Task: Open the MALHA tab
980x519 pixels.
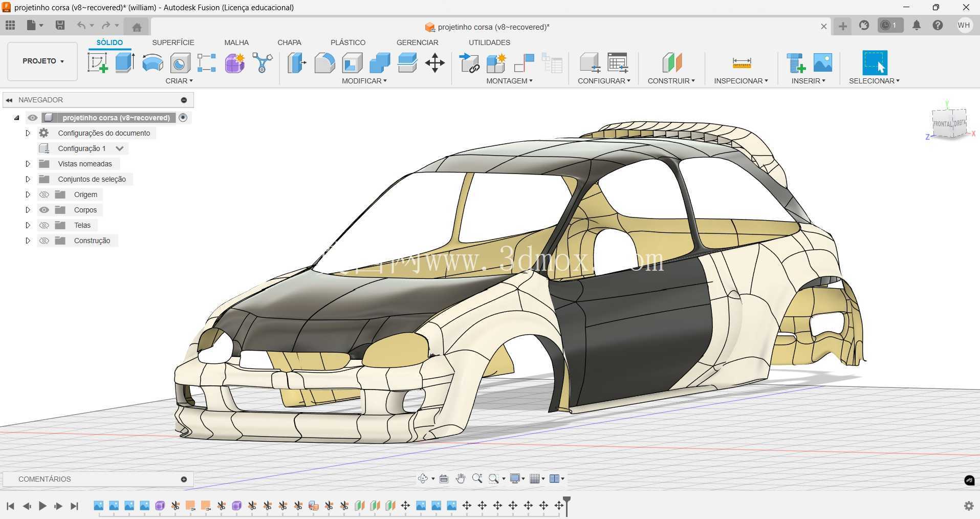Action: (236, 42)
